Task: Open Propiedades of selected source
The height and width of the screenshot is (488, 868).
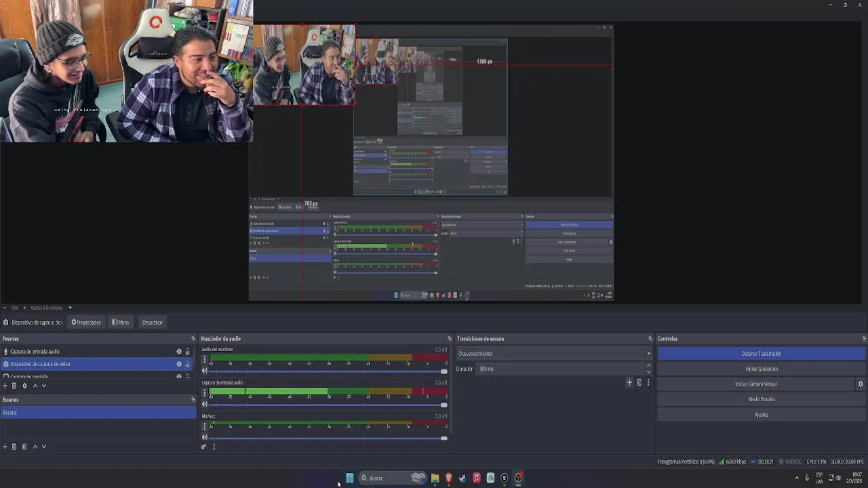Action: click(x=86, y=323)
